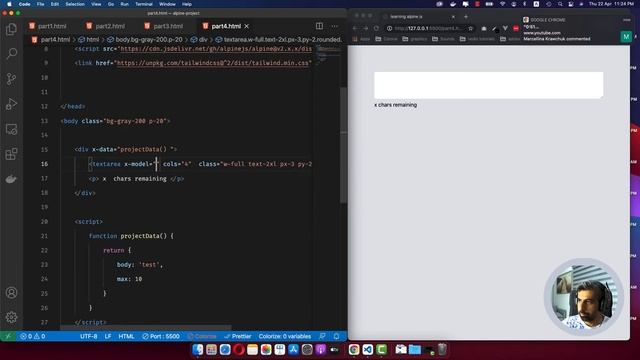The image size is (640, 360).
Task: Place cursor on line 24 max: 10
Action: (x=129, y=279)
